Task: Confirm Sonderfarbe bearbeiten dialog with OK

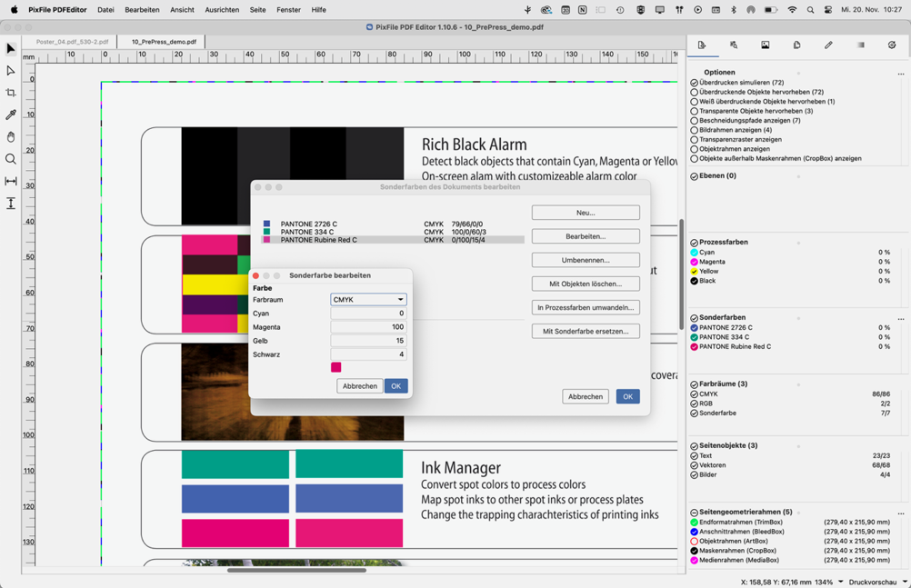Action: pos(396,386)
